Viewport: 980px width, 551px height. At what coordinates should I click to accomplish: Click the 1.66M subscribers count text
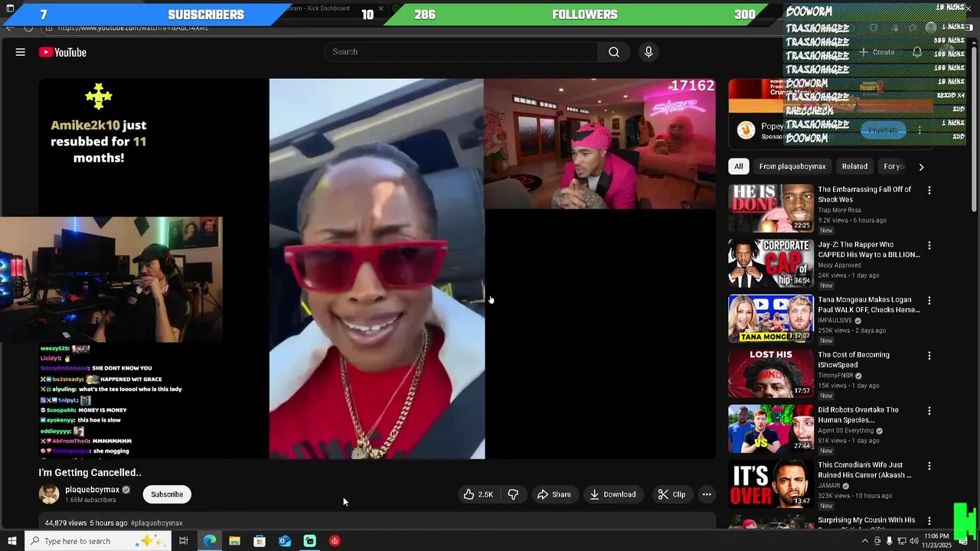(x=90, y=500)
